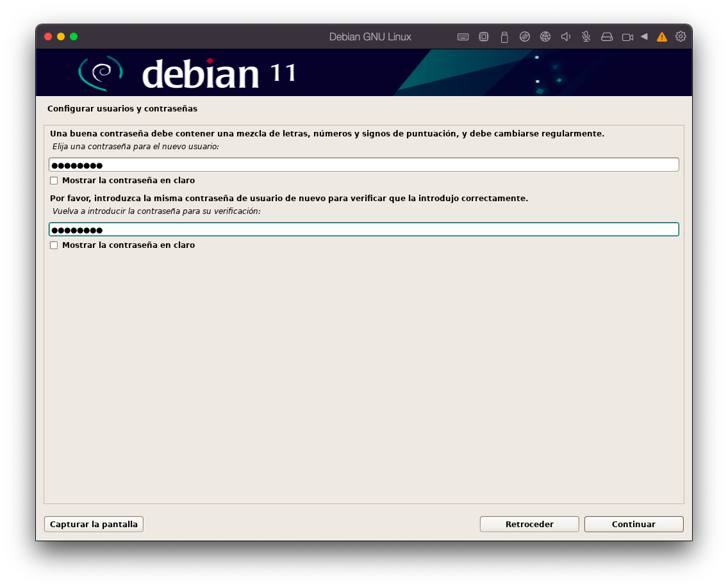The image size is (728, 588).
Task: Open the CD/DVD disc icon
Action: [x=524, y=37]
